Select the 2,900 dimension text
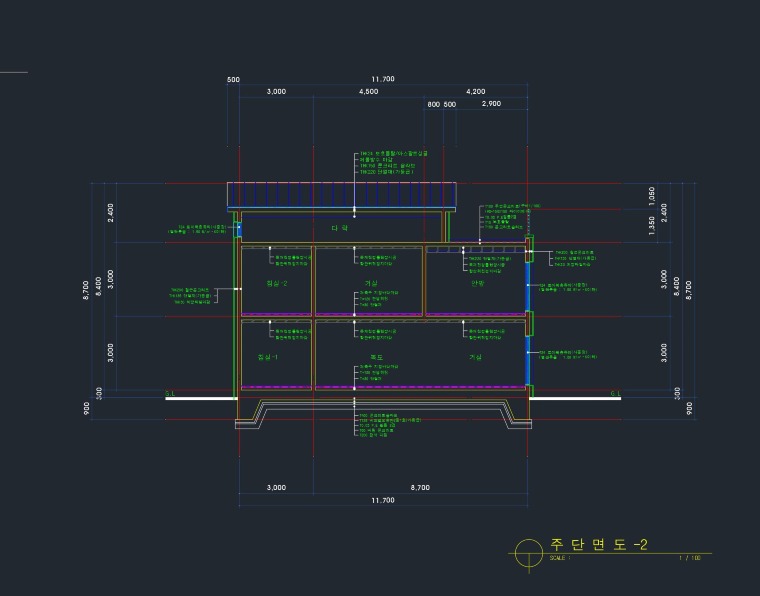The image size is (760, 596). (491, 104)
